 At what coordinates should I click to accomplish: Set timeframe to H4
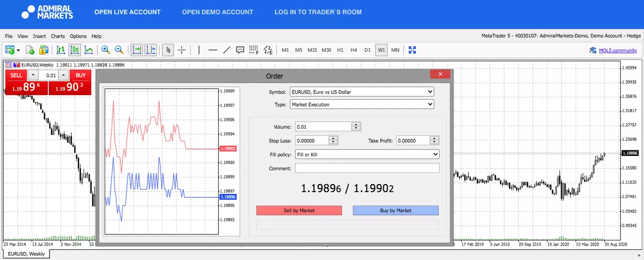coord(354,50)
